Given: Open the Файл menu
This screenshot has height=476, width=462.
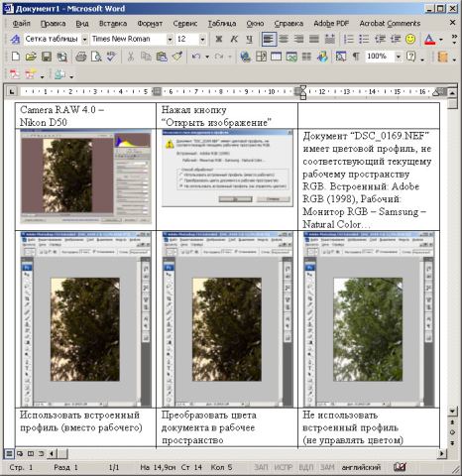Looking at the screenshot, I should point(21,24).
